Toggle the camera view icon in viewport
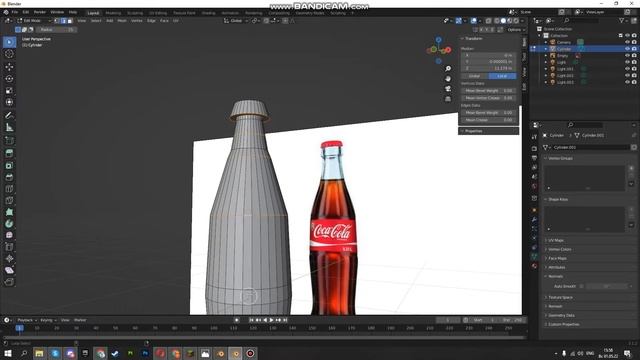 pyautogui.click(x=448, y=89)
